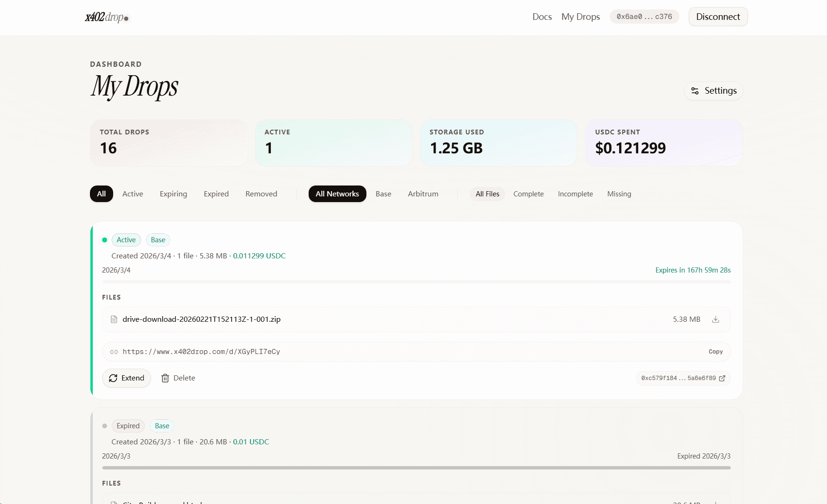Filter drops by Active status
The width and height of the screenshot is (827, 504).
point(133,194)
